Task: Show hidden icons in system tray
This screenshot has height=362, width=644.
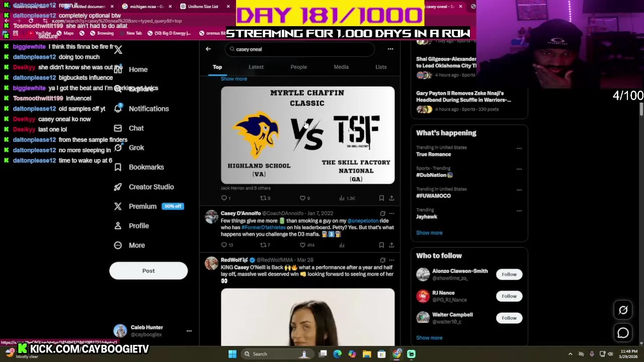Action: (571, 354)
